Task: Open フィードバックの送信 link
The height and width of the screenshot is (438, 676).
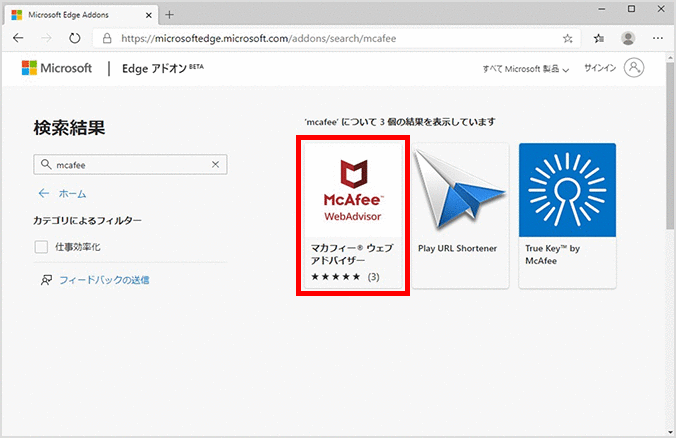Action: point(104,280)
